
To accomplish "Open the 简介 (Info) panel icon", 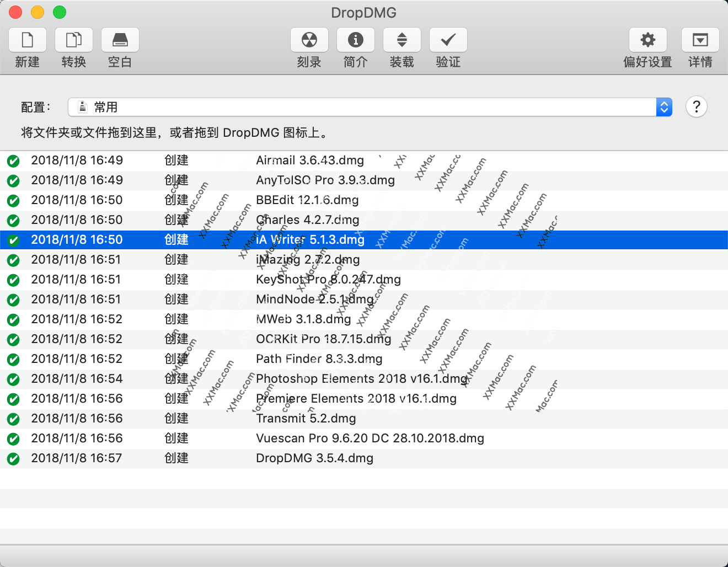I will click(355, 40).
